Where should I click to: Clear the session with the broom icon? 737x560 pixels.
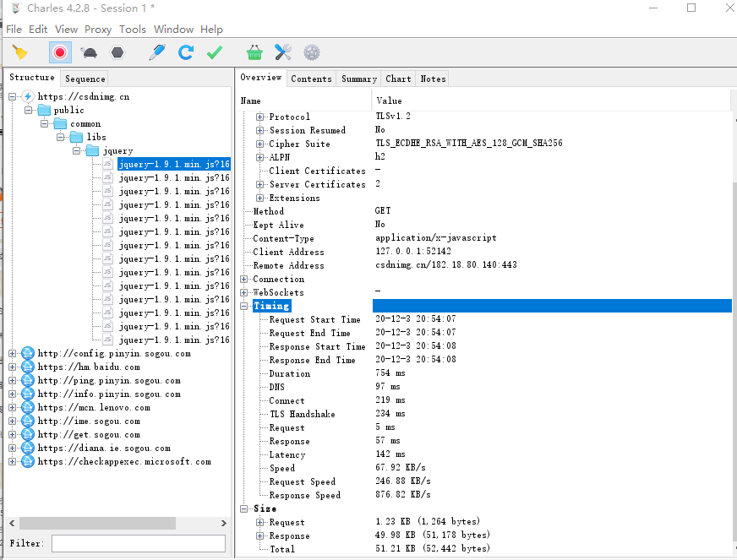tap(19, 52)
